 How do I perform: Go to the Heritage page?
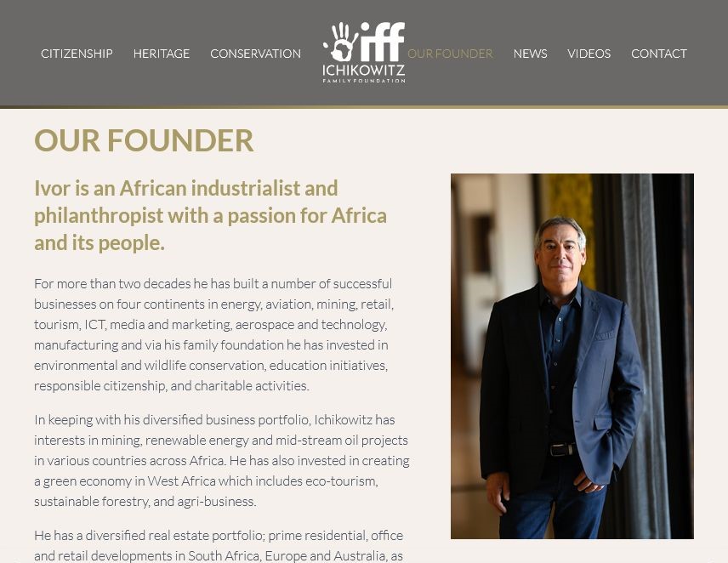pos(162,54)
